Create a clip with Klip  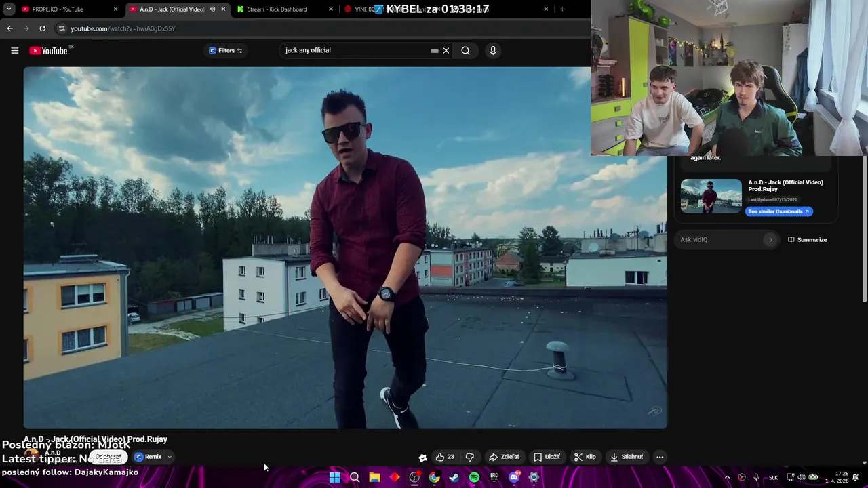(585, 457)
